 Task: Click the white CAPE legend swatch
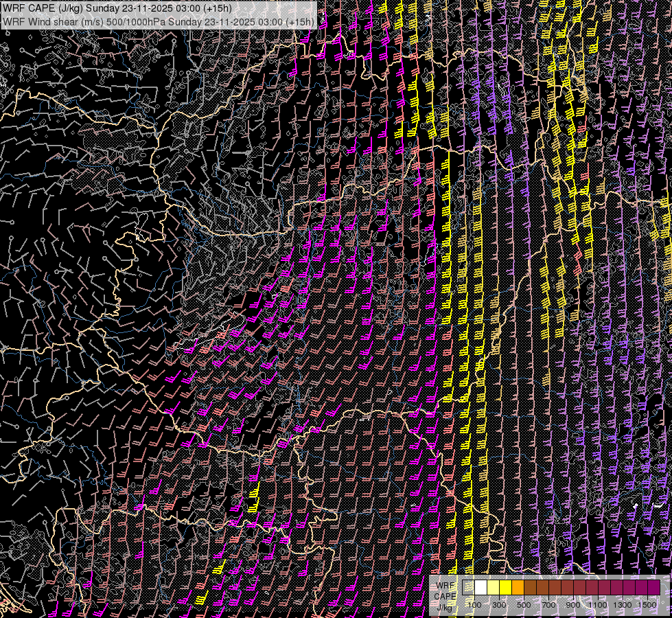pyautogui.click(x=481, y=588)
